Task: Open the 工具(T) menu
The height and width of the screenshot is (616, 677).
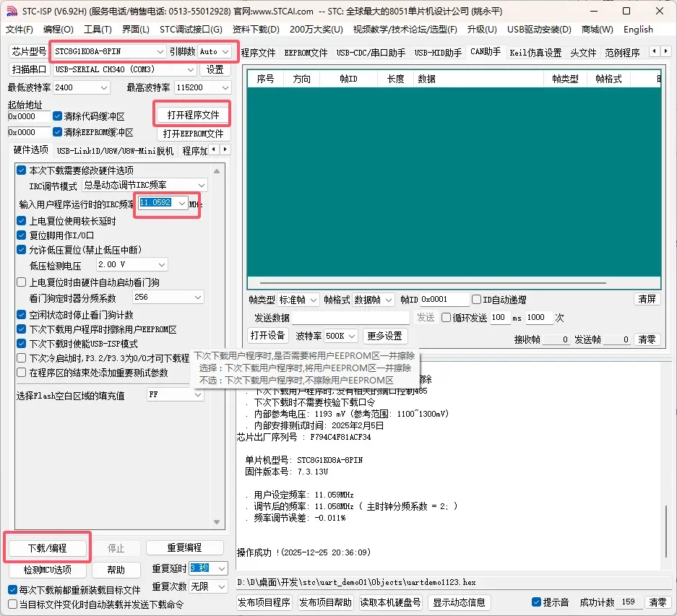Action: (x=98, y=30)
